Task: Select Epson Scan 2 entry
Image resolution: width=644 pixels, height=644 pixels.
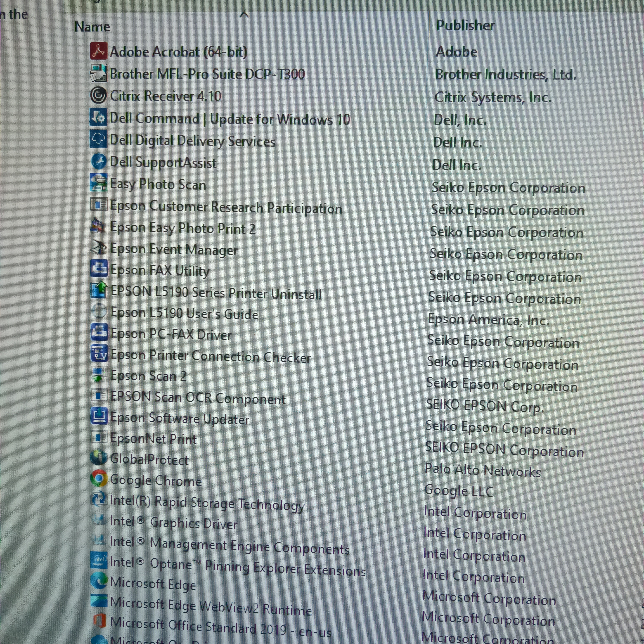Action: pos(148,376)
